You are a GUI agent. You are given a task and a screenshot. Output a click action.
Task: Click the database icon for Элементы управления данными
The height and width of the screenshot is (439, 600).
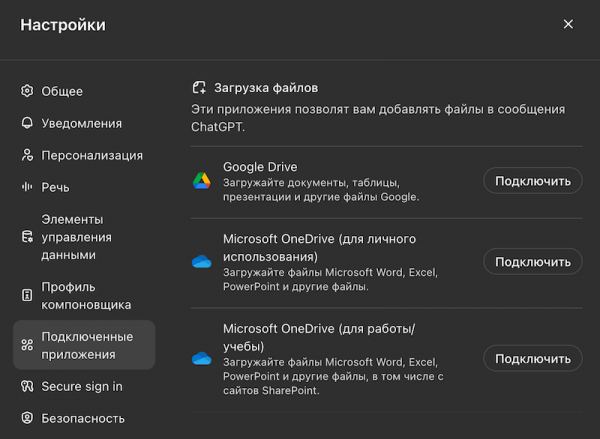click(x=27, y=237)
